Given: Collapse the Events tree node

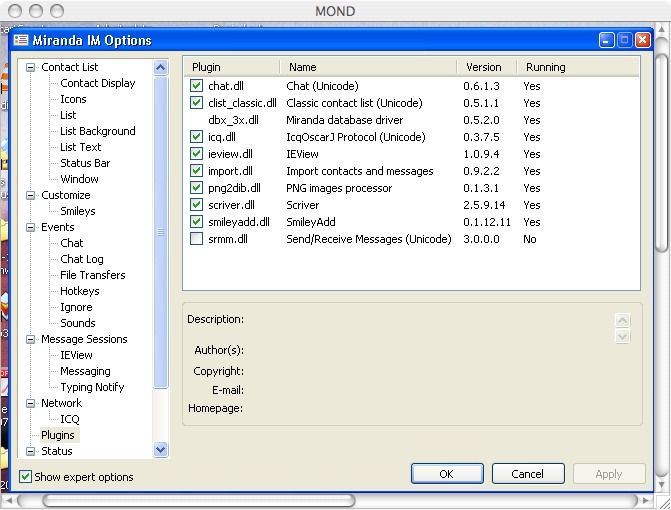Looking at the screenshot, I should [x=30, y=227].
